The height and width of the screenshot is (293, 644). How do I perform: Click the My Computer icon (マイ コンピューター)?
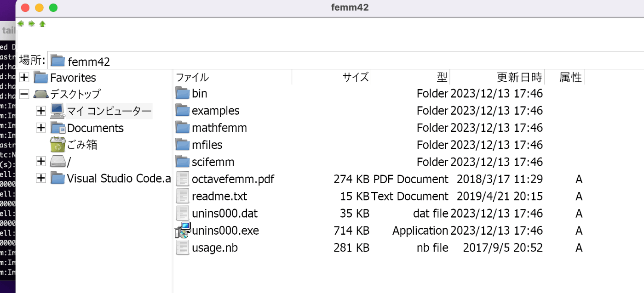pyautogui.click(x=57, y=111)
